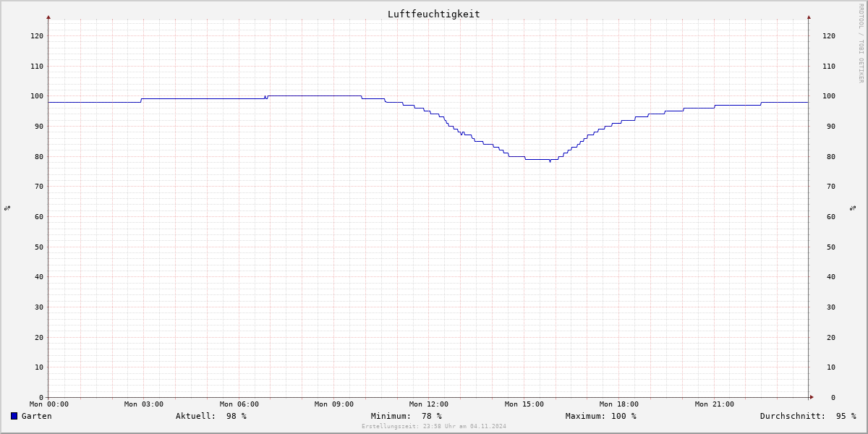The height and width of the screenshot is (434, 868).
Task: Click the Erstellungszeit timestamp footer text
Action: click(434, 426)
